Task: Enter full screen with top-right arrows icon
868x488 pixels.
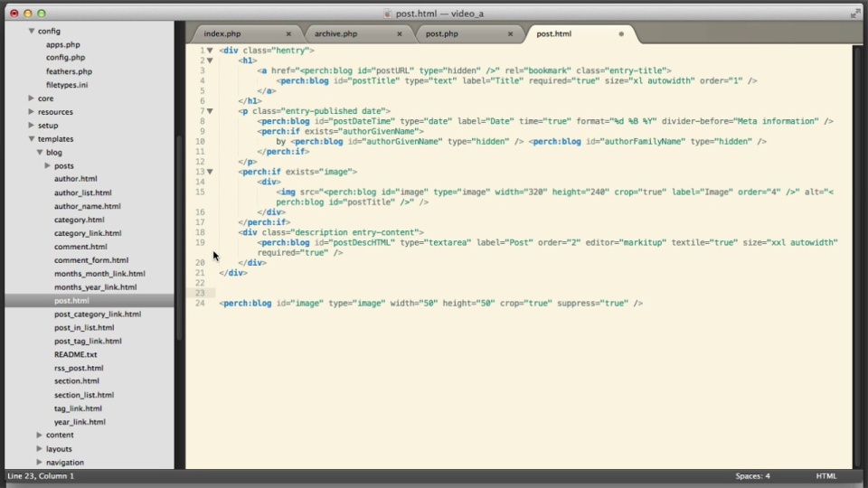Action: pyautogui.click(x=854, y=14)
